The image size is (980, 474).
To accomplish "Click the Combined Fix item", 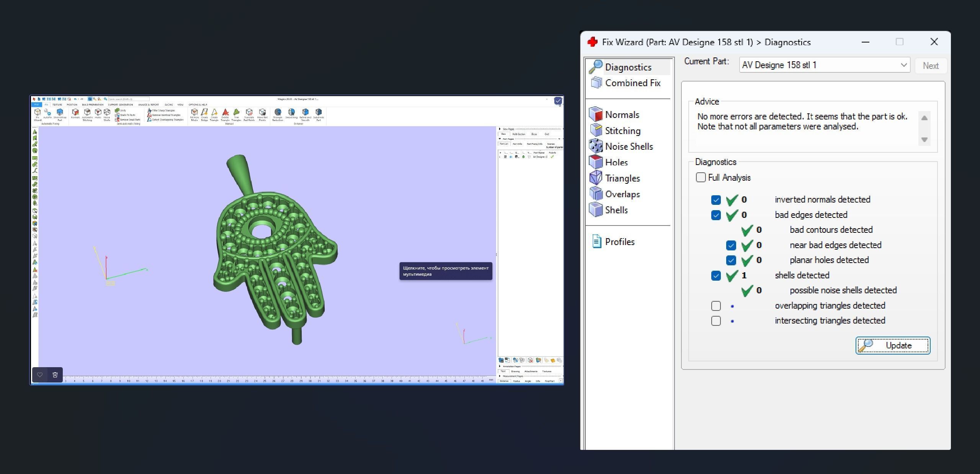I will [x=632, y=83].
